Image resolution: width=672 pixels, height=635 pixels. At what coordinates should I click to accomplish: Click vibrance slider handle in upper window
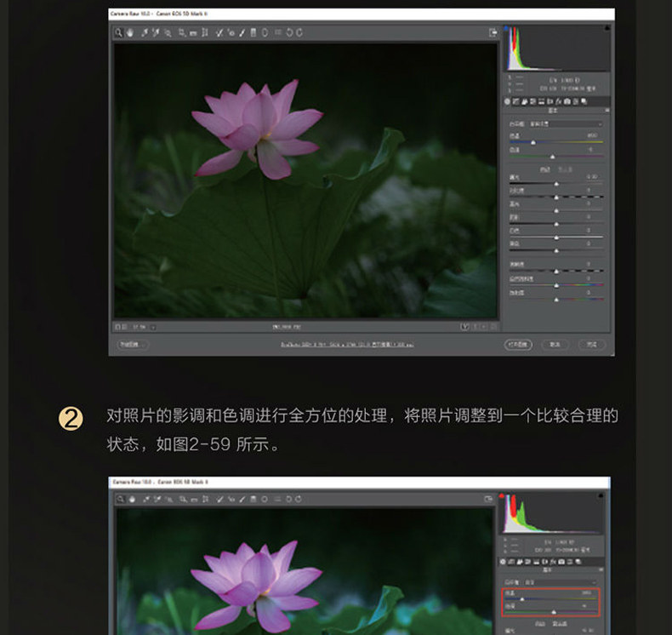coord(556,285)
